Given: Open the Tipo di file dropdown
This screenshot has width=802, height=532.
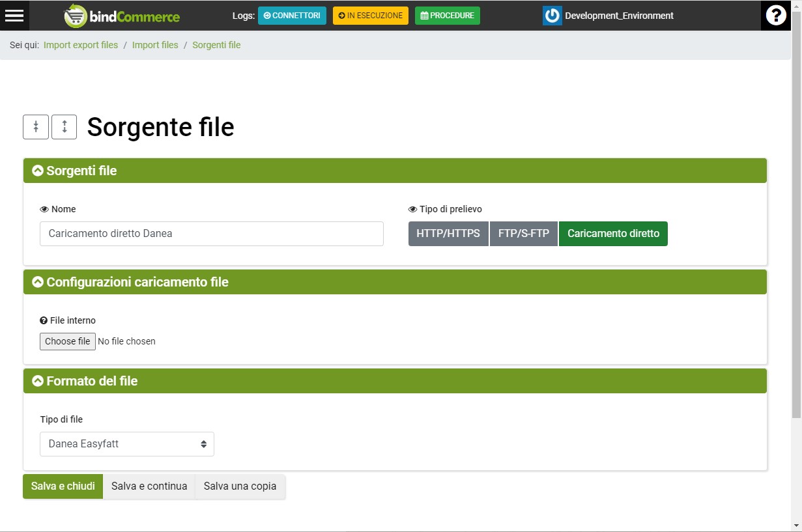Looking at the screenshot, I should tap(127, 444).
